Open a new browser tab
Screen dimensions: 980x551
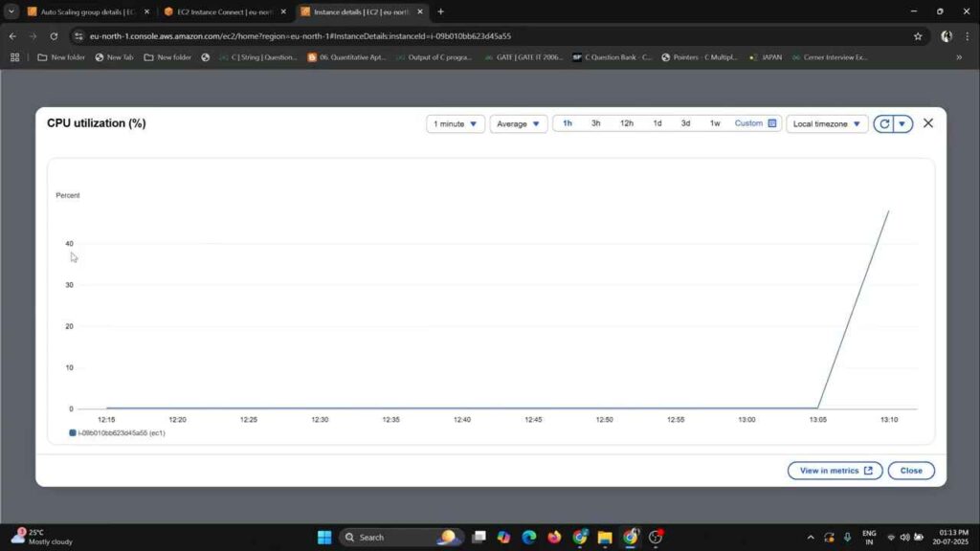coord(440,11)
